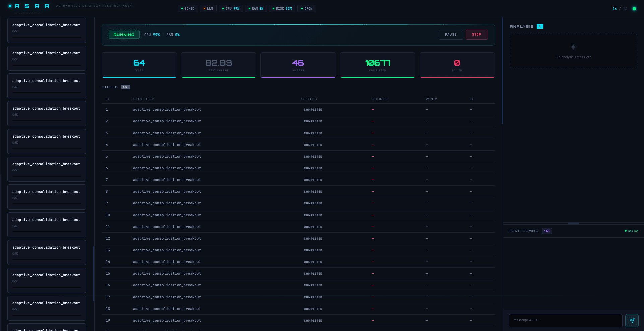Click the Win % value in row 6
Image resolution: width=644 pixels, height=331 pixels.
point(427,168)
